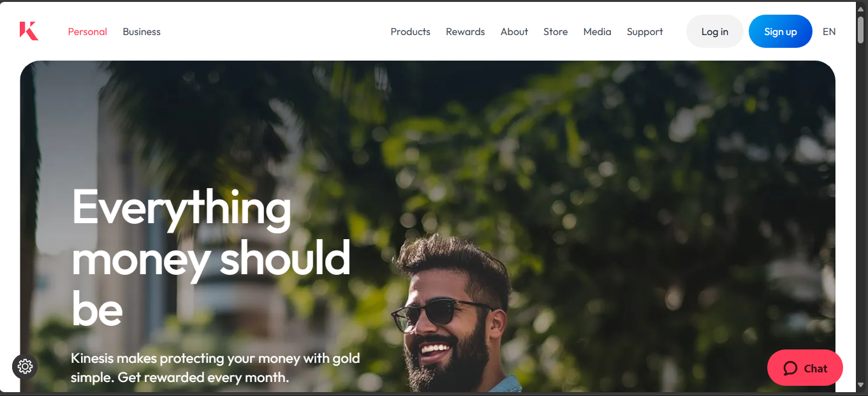Expand the Rewards menu
Screen dimensions: 868x396
click(465, 32)
